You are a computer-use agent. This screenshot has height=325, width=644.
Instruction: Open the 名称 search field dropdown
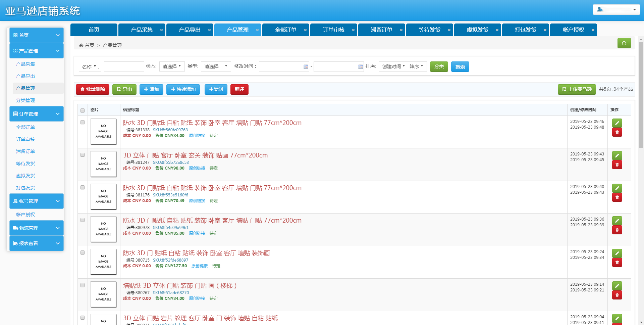pyautogui.click(x=89, y=66)
